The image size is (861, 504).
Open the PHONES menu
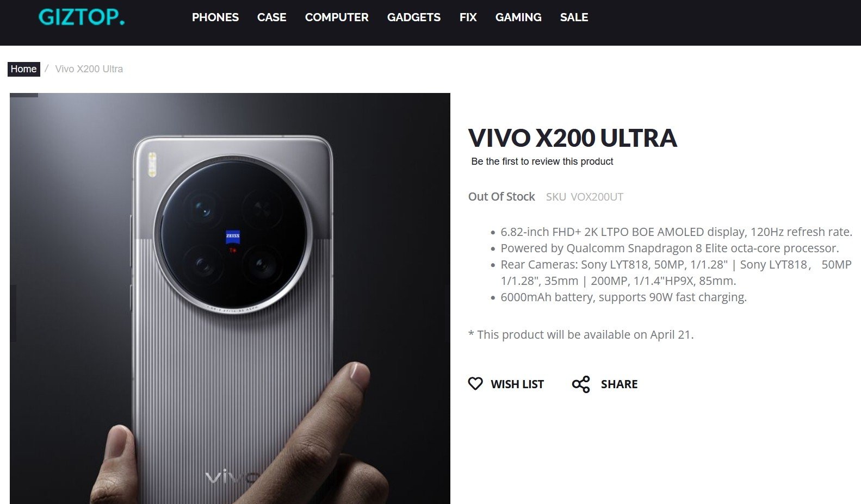click(x=215, y=17)
